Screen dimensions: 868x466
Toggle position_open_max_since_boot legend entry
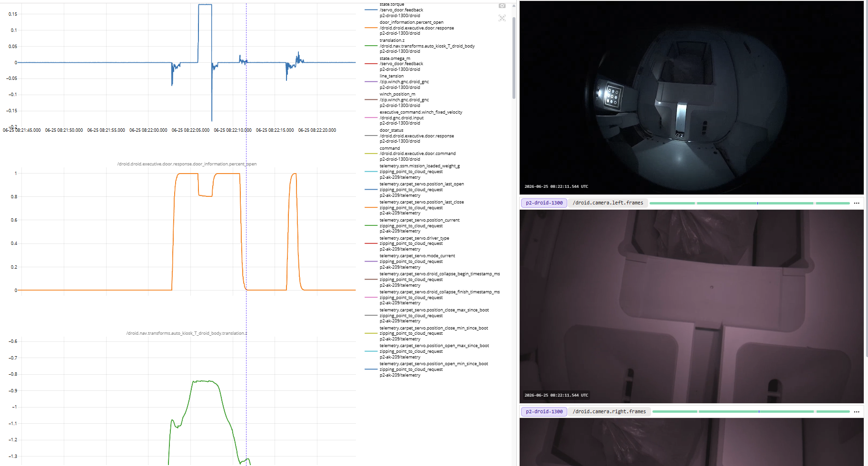point(427,351)
